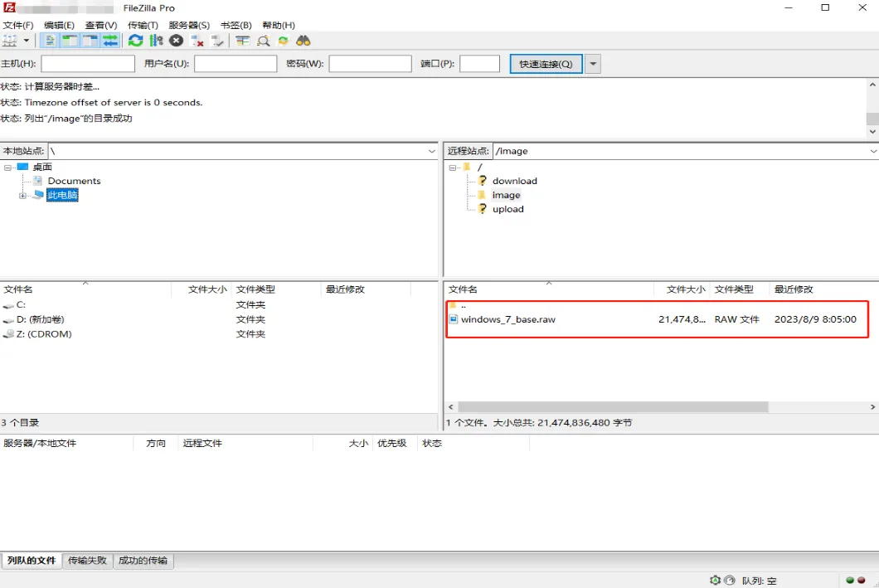Enable directory comparison

tap(241, 41)
